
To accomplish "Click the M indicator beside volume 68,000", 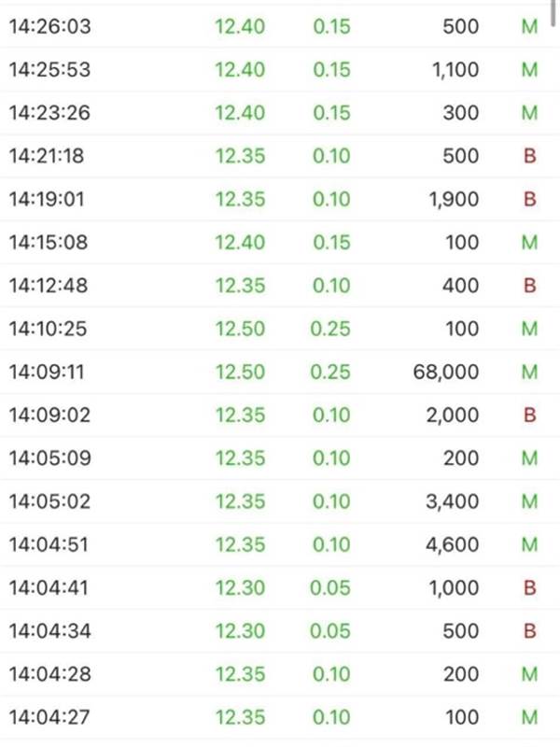I will pyautogui.click(x=529, y=373).
